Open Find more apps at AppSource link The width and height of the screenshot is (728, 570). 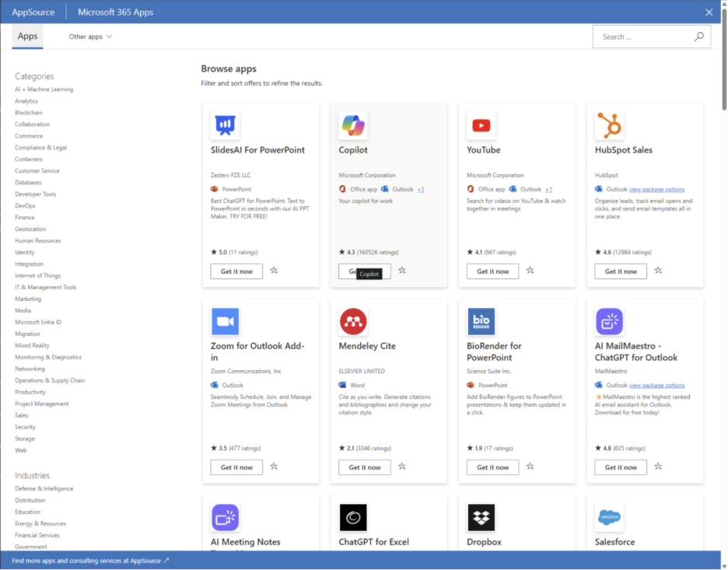tap(90, 561)
